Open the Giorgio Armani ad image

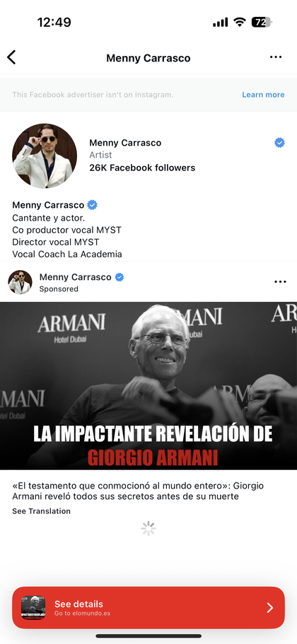148,386
